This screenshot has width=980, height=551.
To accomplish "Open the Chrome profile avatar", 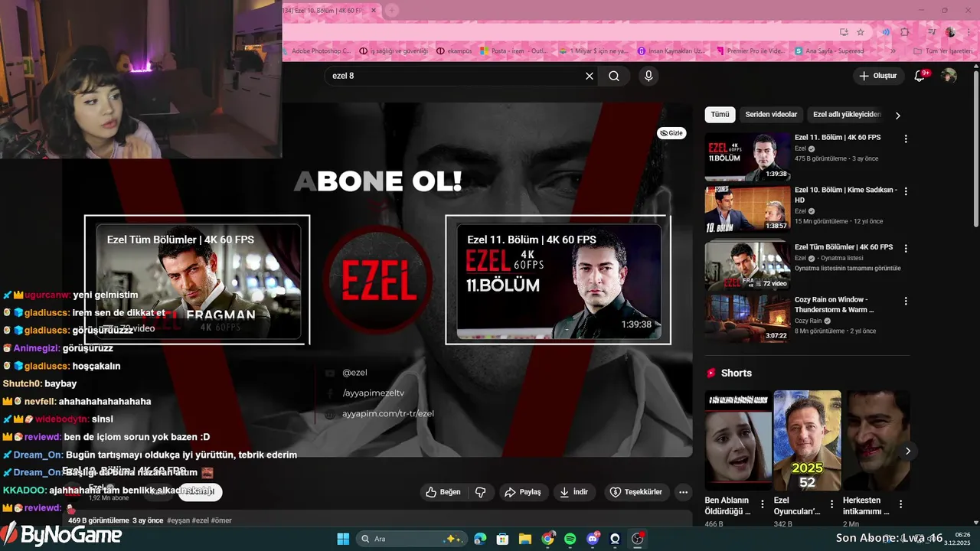I will [x=950, y=32].
